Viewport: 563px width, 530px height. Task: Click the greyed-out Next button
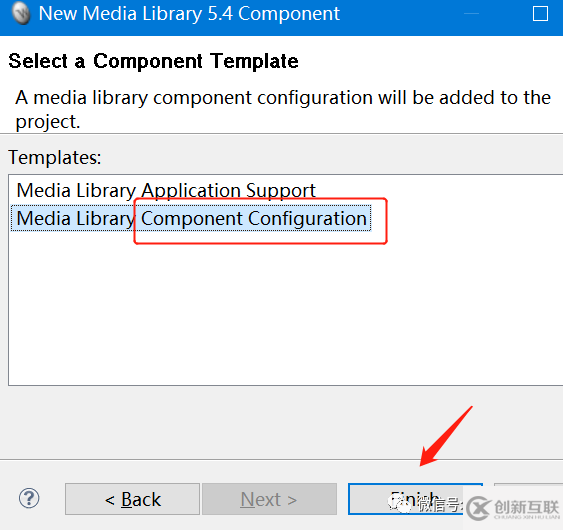269,499
